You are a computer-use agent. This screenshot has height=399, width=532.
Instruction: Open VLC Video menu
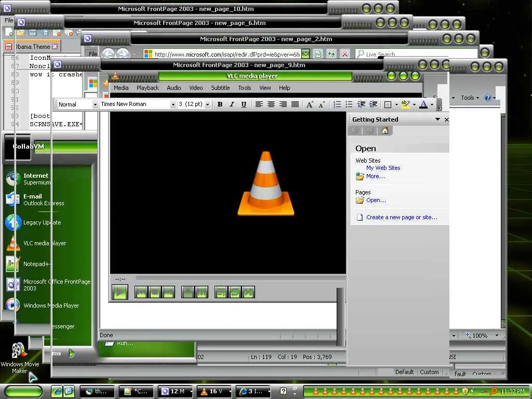(x=196, y=88)
